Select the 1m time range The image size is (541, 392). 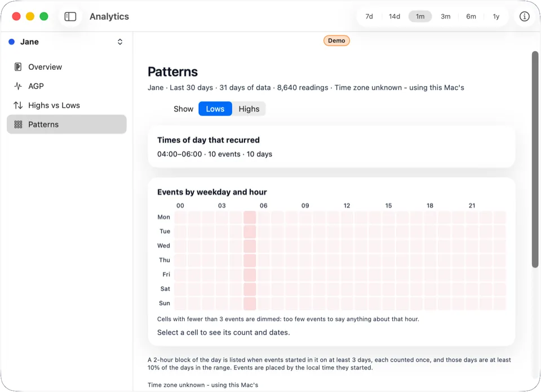coord(420,16)
